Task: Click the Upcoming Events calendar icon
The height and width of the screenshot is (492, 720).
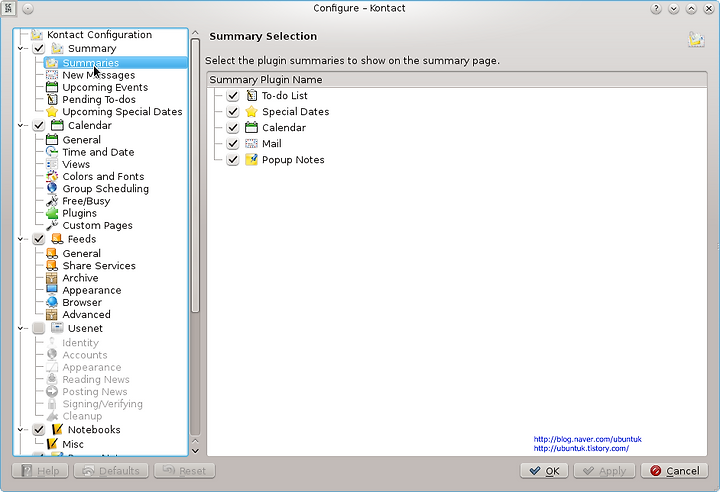Action: point(52,87)
